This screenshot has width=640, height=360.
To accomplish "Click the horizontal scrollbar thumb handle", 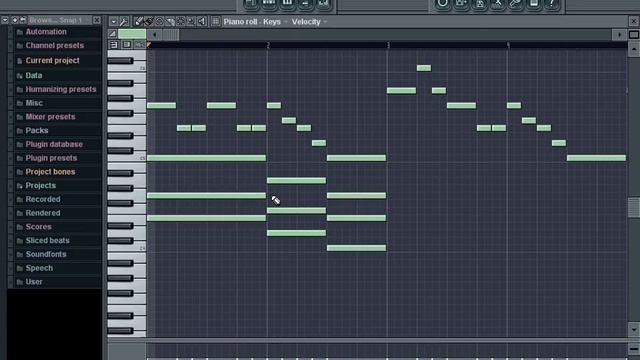I will pyautogui.click(x=170, y=35).
